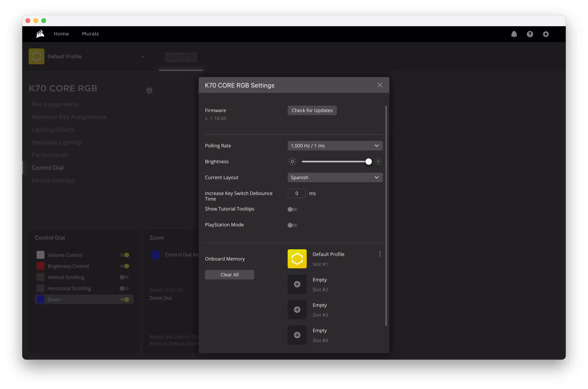The height and width of the screenshot is (389, 588).
Task: Click the brightness slider handle
Action: [368, 162]
